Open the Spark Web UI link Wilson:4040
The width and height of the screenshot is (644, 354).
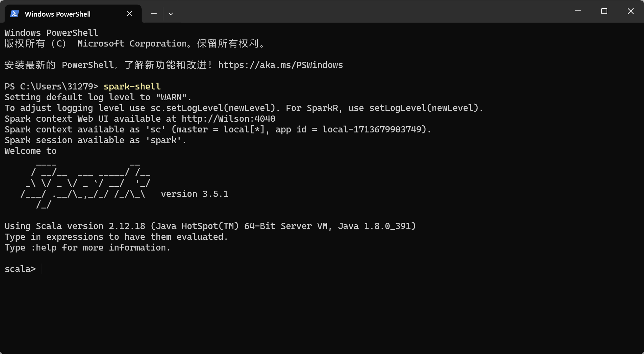(228, 119)
